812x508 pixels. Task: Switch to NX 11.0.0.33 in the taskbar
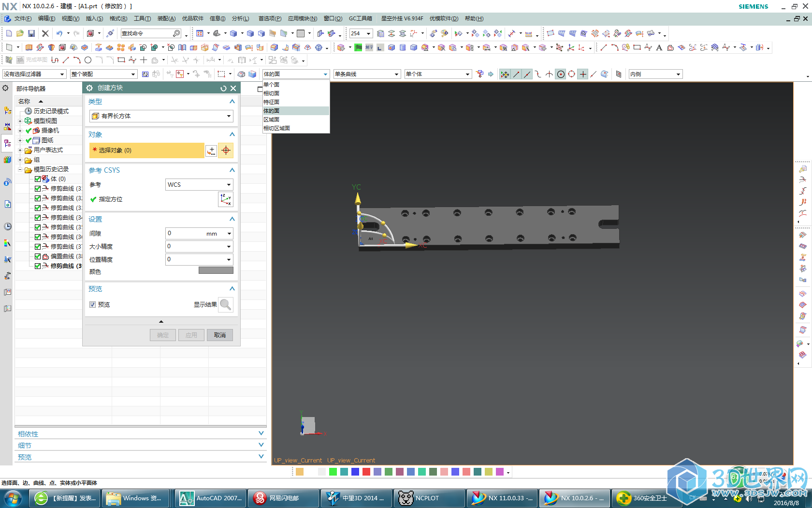[502, 498]
